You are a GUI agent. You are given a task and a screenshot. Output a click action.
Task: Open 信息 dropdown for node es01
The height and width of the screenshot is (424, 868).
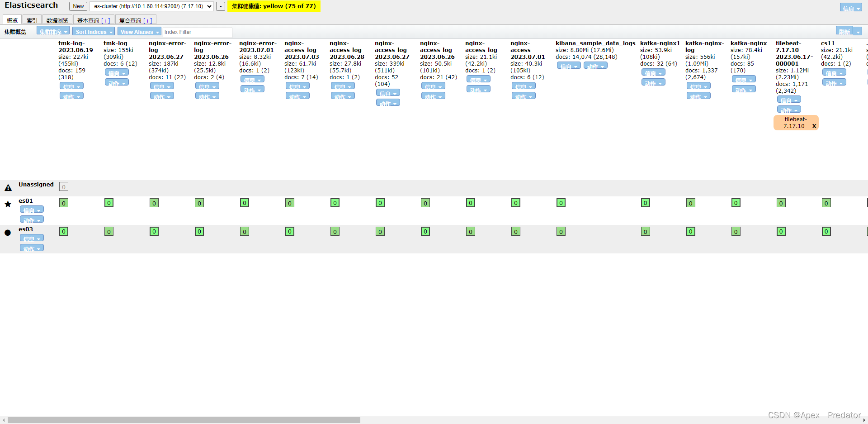coord(32,210)
